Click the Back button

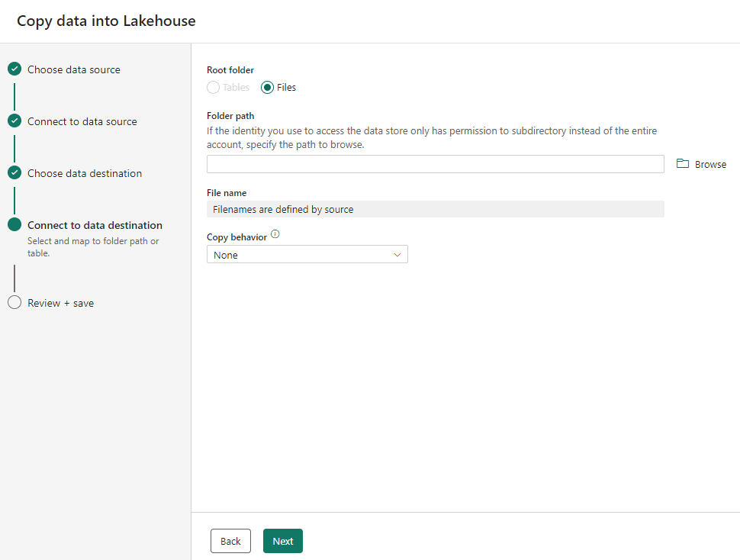[230, 541]
